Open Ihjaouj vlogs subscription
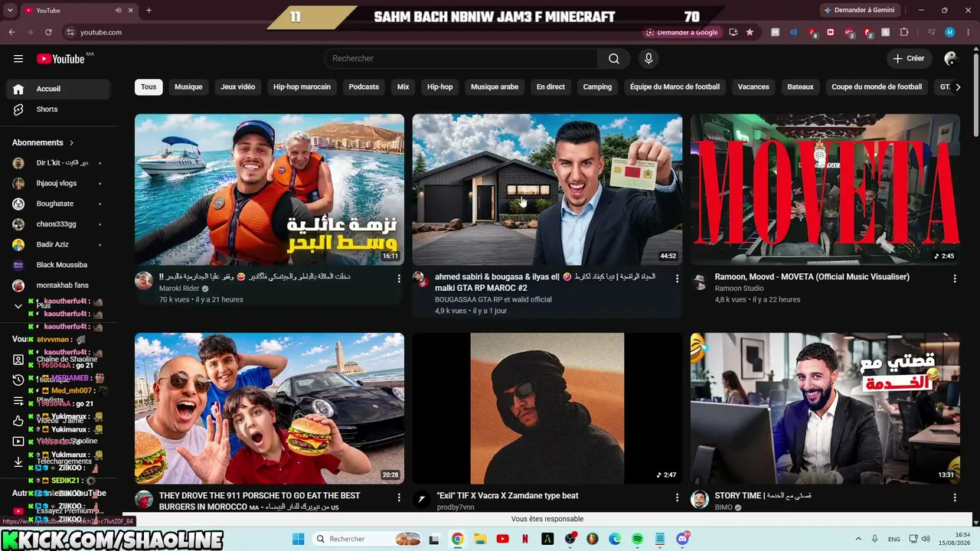Viewport: 980px width, 551px height. 58,184
